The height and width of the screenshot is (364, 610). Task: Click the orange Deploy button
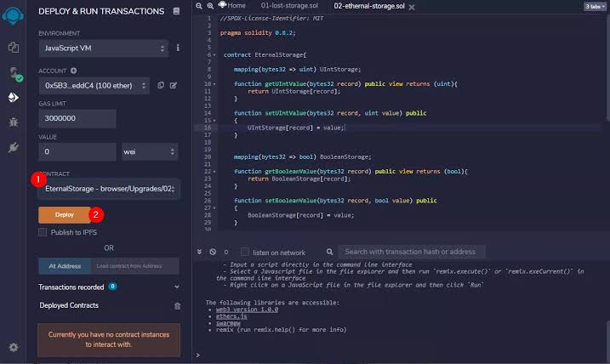tap(64, 214)
